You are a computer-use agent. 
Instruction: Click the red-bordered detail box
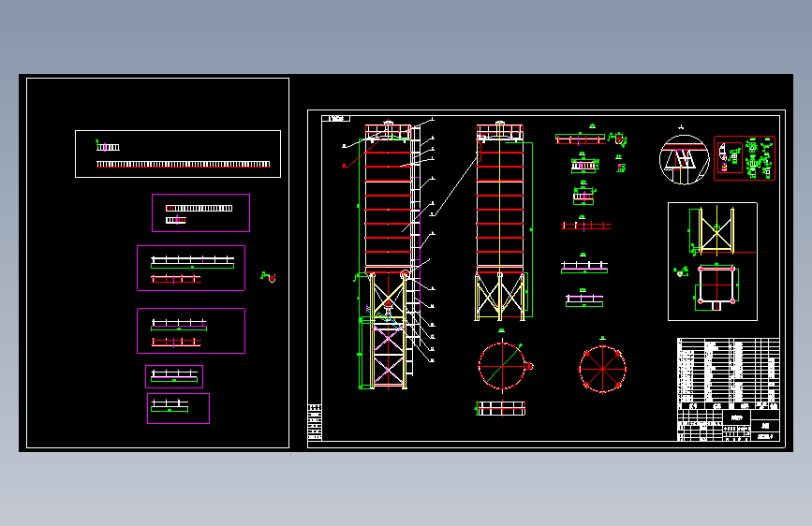click(x=745, y=158)
